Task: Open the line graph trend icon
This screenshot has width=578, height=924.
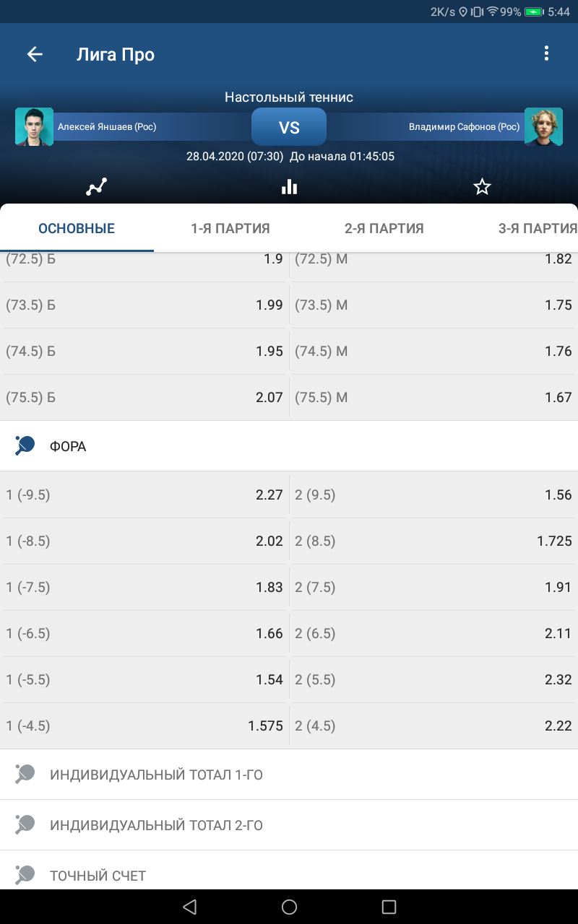Action: [96, 187]
